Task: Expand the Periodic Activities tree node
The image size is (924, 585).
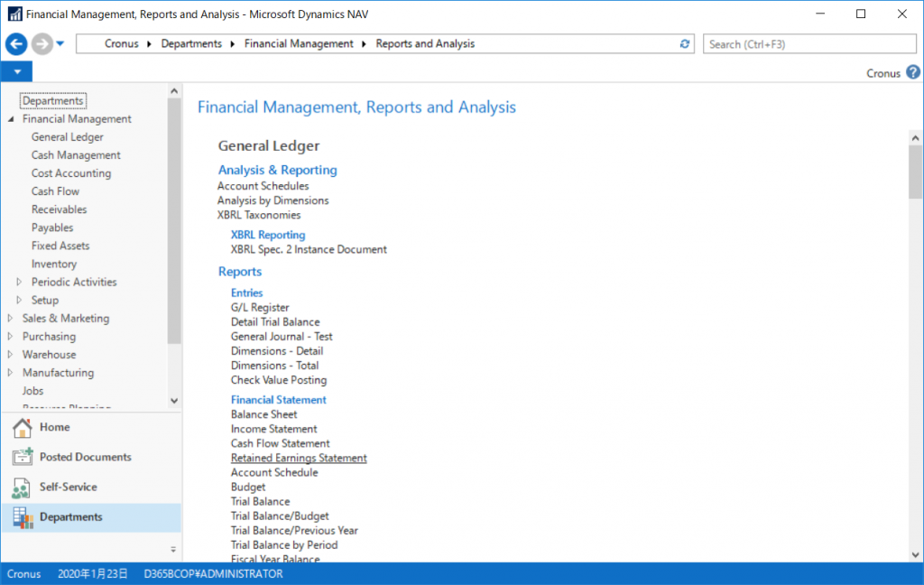Action: coord(20,282)
